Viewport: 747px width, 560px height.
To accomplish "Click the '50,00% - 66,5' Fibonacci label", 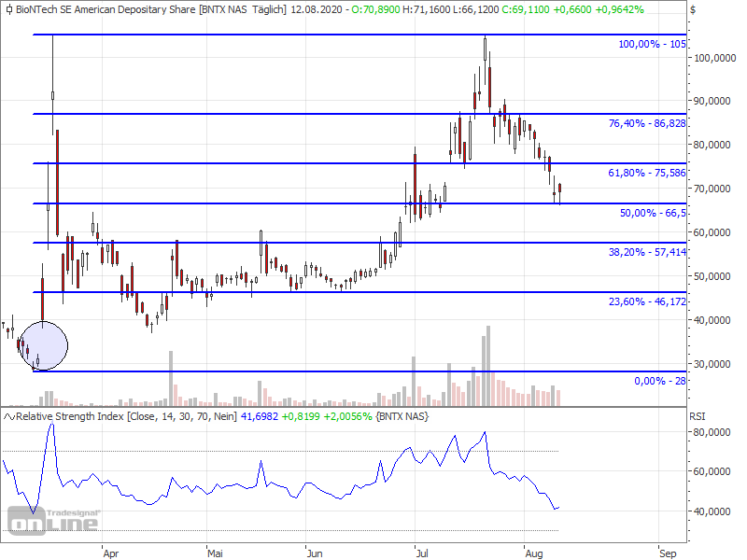I will [x=653, y=213].
